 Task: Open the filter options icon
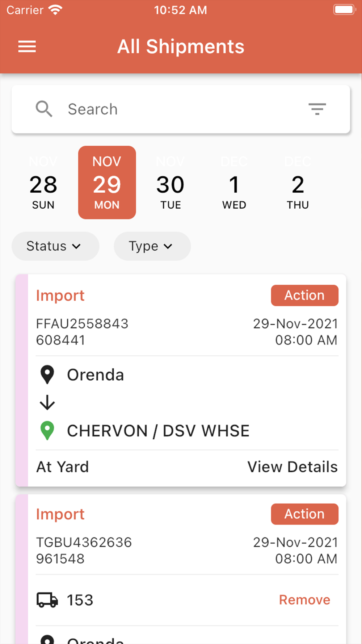[317, 109]
